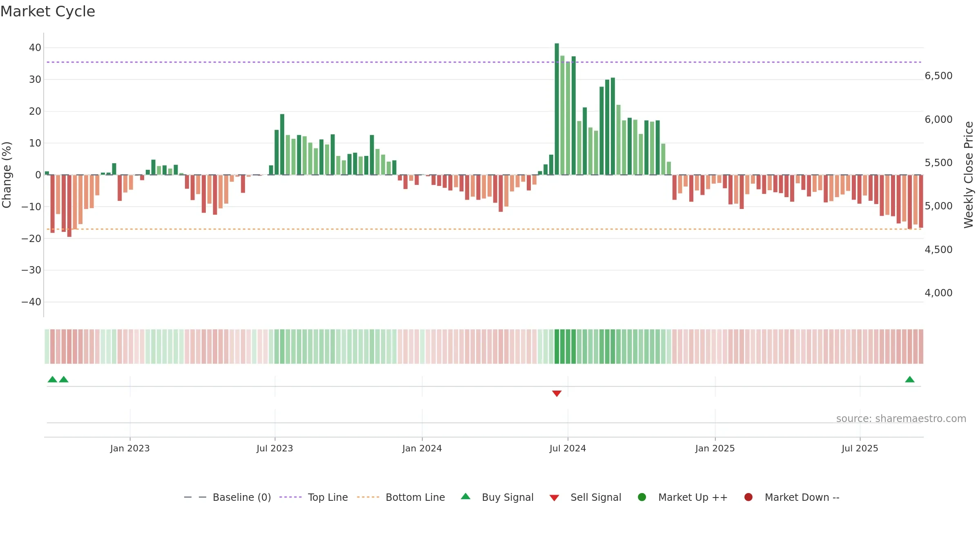Click the Jan 2025 axis label

[715, 448]
